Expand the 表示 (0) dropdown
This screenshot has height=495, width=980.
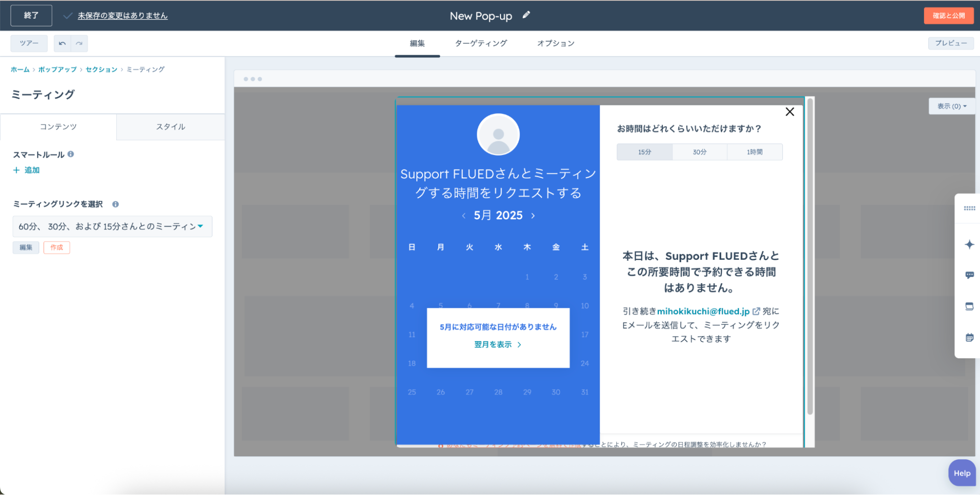(952, 106)
